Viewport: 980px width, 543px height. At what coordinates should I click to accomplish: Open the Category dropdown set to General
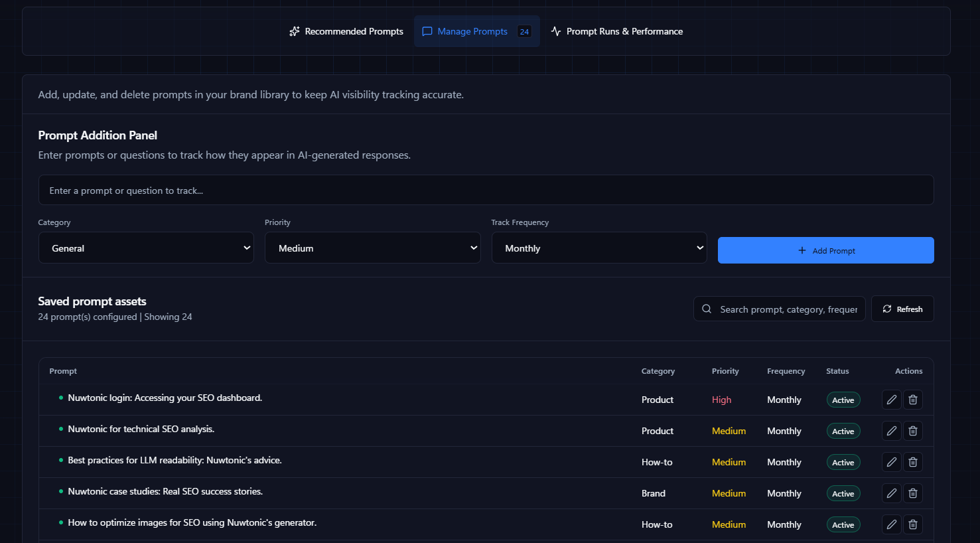pyautogui.click(x=146, y=248)
